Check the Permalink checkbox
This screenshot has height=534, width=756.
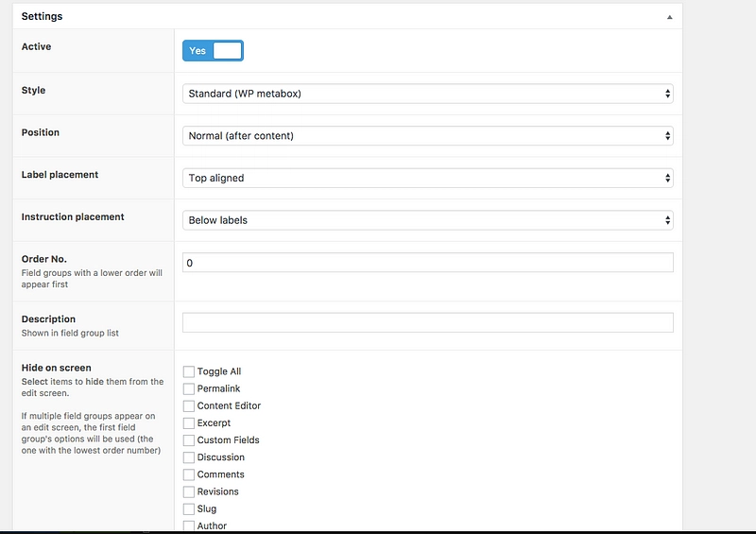189,388
